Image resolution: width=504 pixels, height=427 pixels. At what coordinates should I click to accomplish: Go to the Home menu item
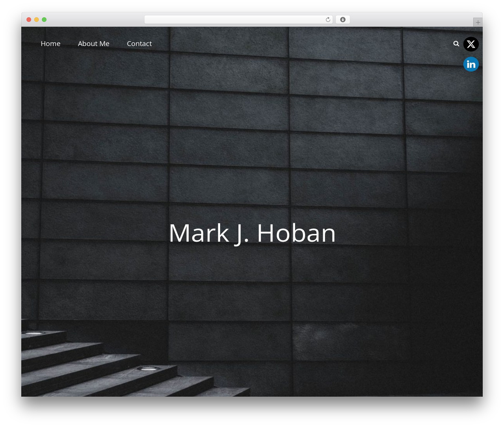pyautogui.click(x=50, y=44)
